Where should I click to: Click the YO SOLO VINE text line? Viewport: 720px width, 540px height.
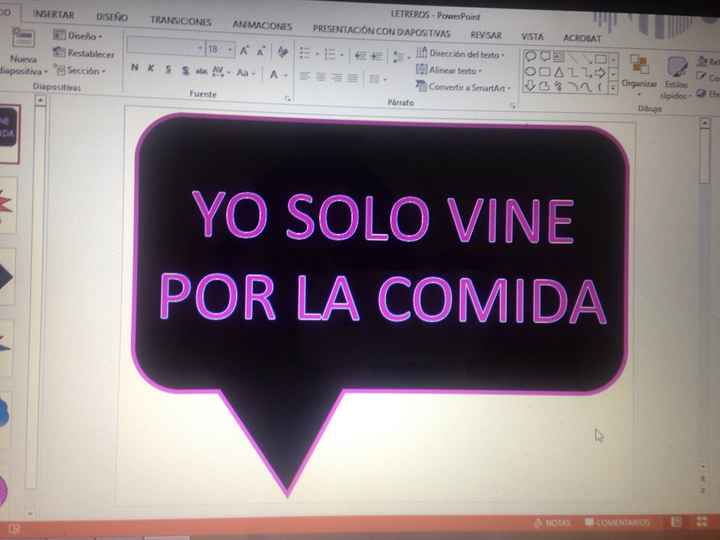pos(384,218)
